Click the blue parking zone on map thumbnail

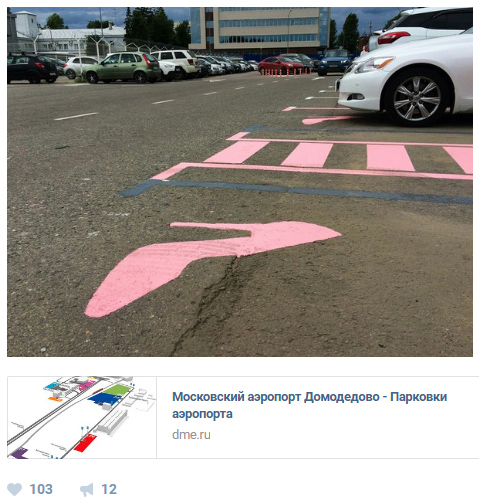[103, 398]
